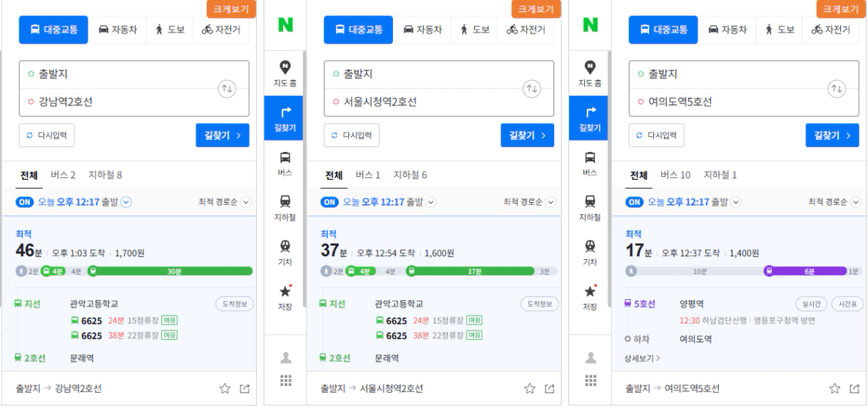The image size is (868, 409).
Task: Swap origin and destination for 서울시청역2호선
Action: point(532,89)
